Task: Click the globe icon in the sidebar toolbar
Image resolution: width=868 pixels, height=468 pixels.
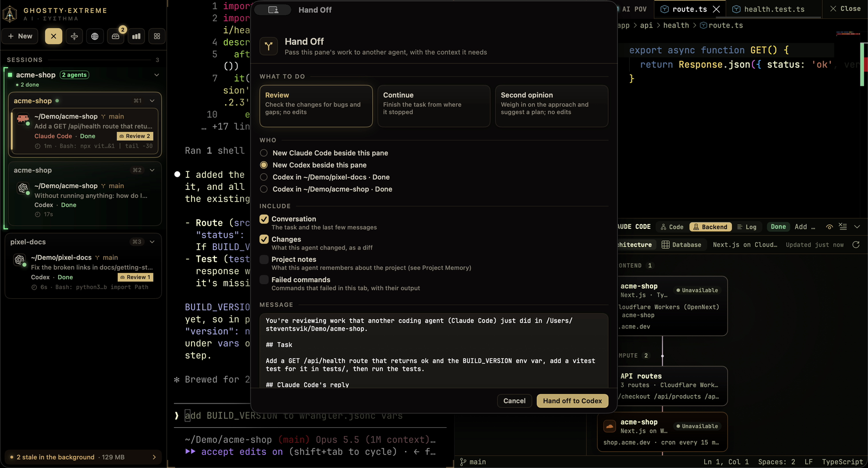Action: [95, 36]
